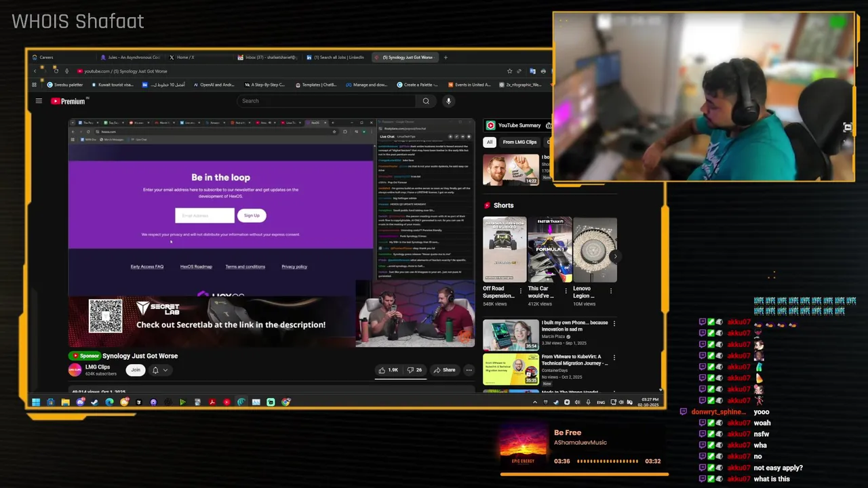Click Email Address field in video
The height and width of the screenshot is (488, 868).
click(205, 216)
